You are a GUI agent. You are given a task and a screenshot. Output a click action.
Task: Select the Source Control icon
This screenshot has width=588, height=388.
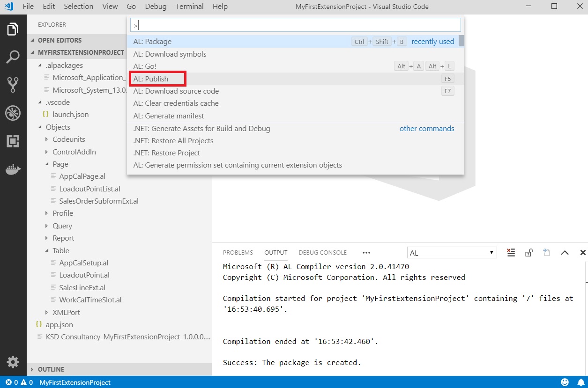point(12,84)
